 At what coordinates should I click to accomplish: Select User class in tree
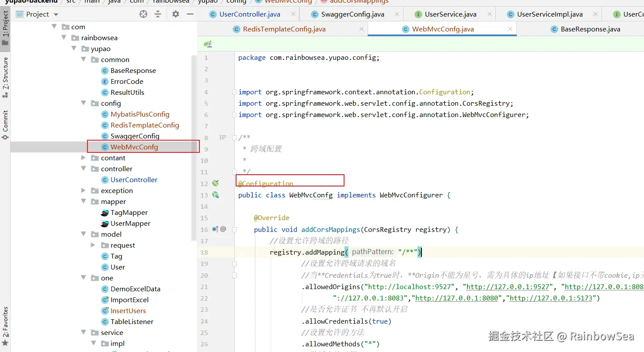coord(117,267)
